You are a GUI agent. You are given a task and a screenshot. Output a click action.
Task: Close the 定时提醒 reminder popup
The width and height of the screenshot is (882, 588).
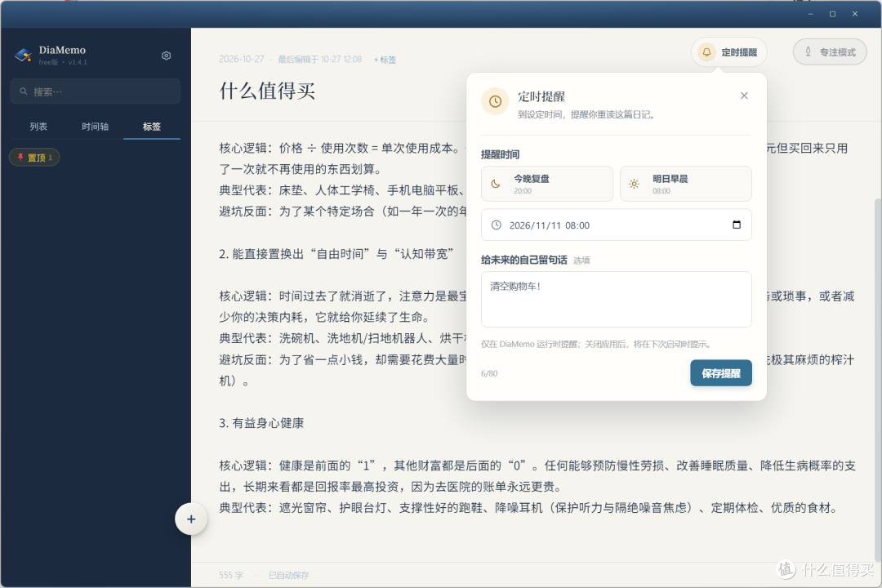point(744,96)
